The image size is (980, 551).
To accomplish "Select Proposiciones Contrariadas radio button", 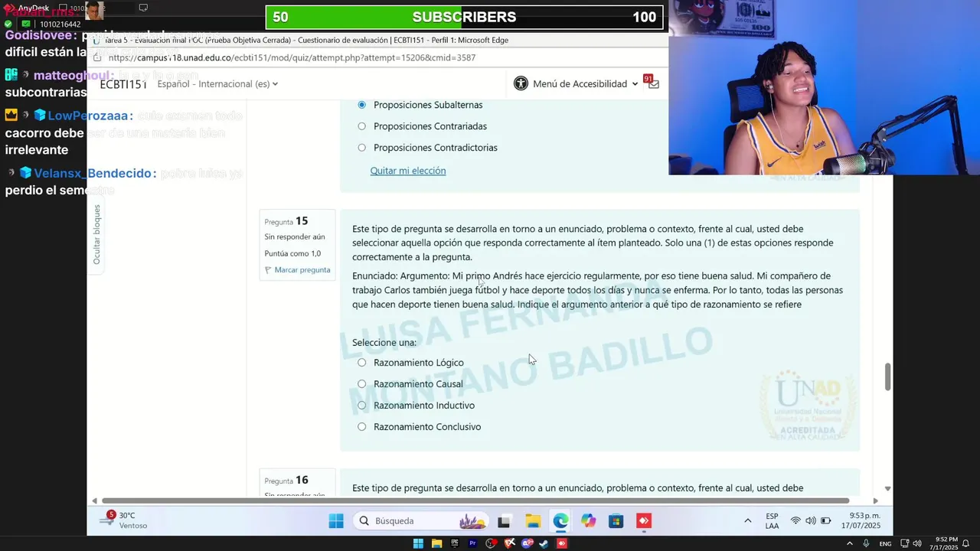I will [x=362, y=126].
